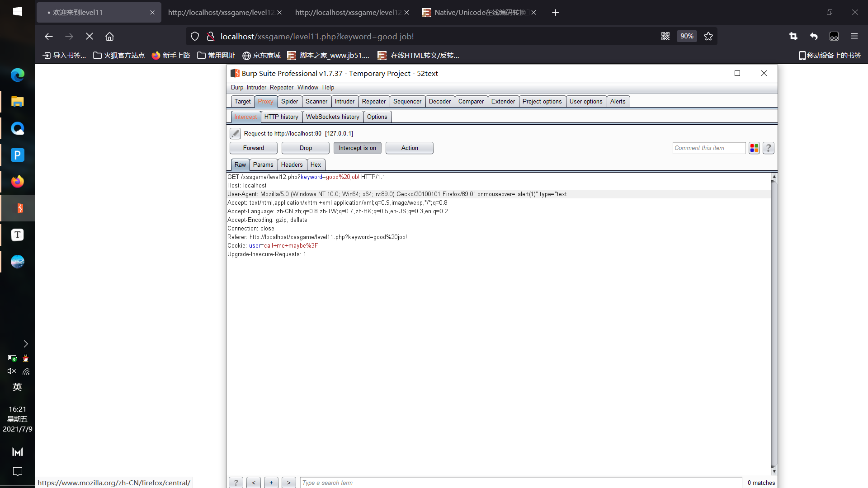Open Project options tab
This screenshot has height=488, width=868.
[542, 101]
